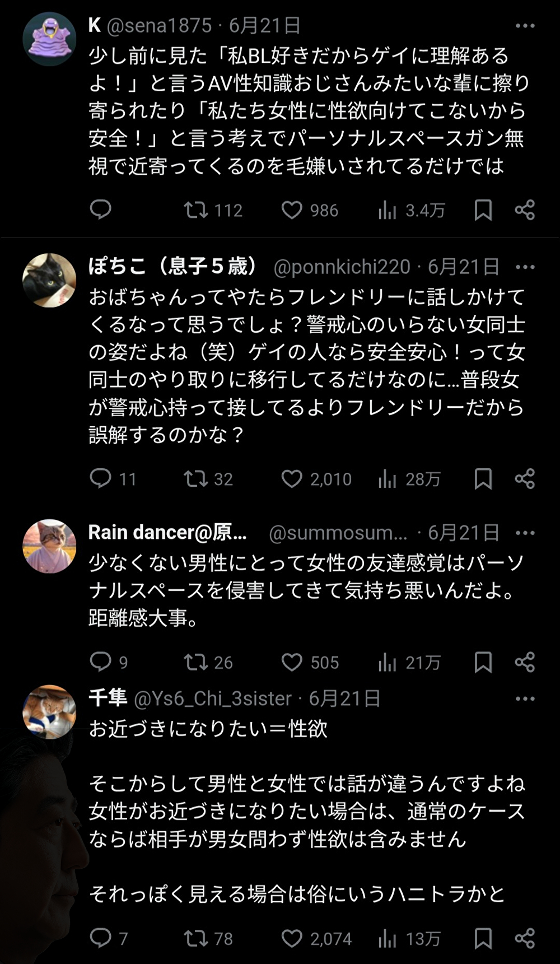This screenshot has width=560, height=964.
Task: Like the post with 2,010 likes
Action: (x=292, y=478)
